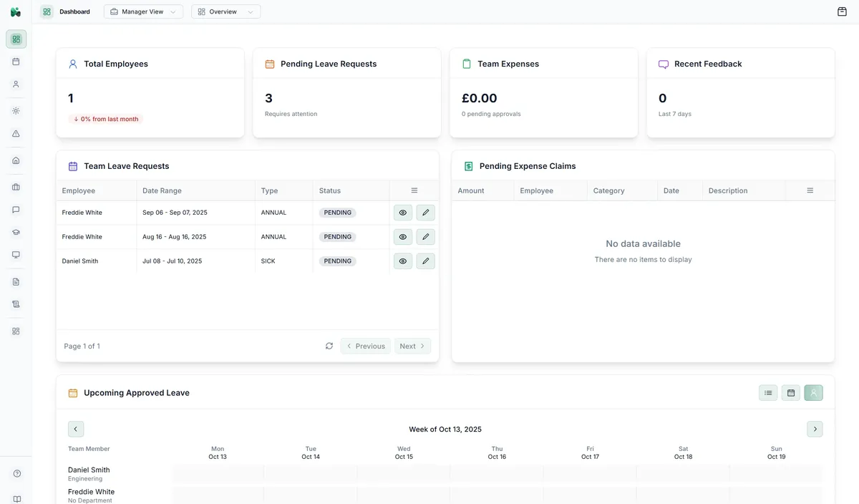Sort by Type column header
Screen dimensions: 859x504
[x=284, y=190]
